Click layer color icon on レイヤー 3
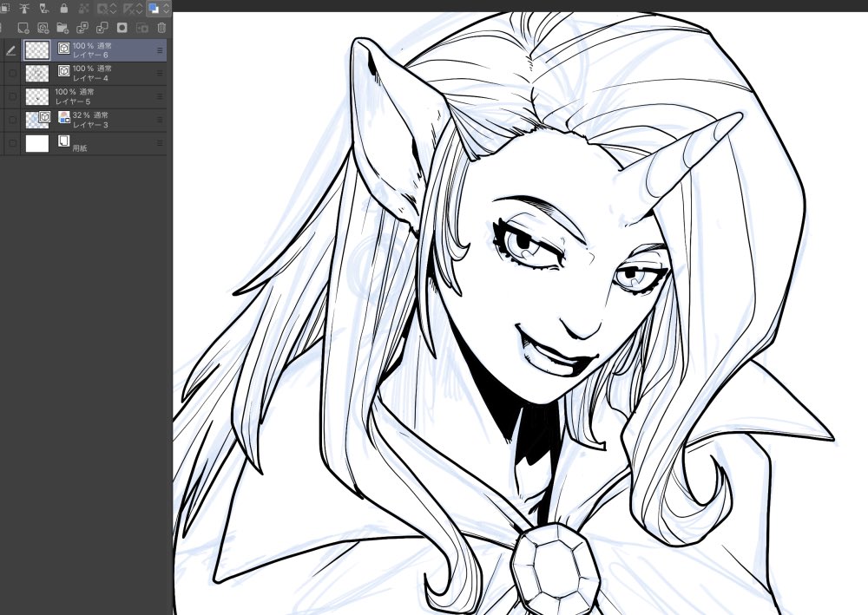This screenshot has width=868, height=615. coord(63,117)
